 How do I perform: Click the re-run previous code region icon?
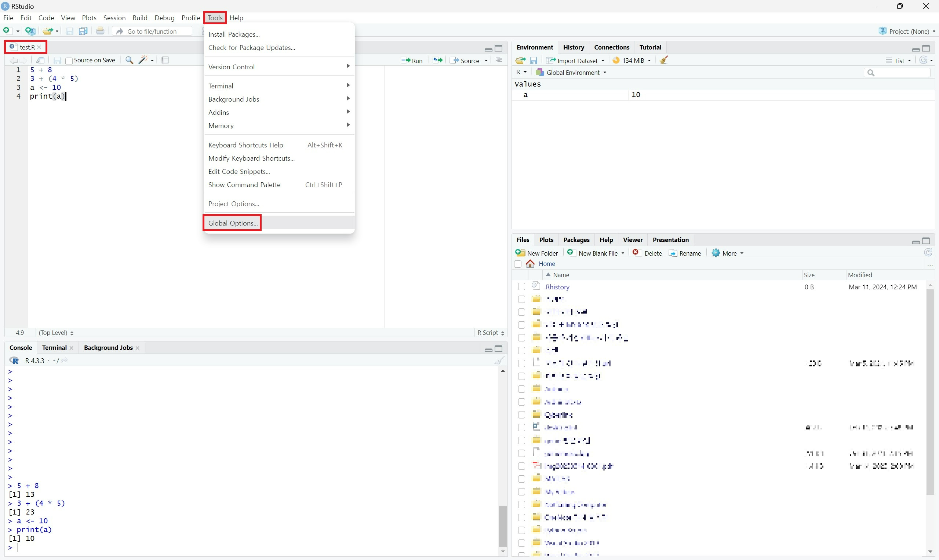438,61
